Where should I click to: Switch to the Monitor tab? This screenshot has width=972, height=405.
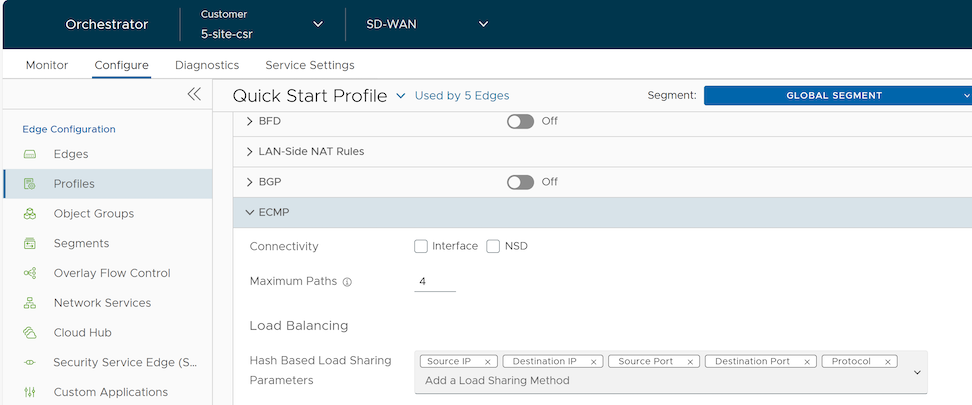pyautogui.click(x=47, y=65)
